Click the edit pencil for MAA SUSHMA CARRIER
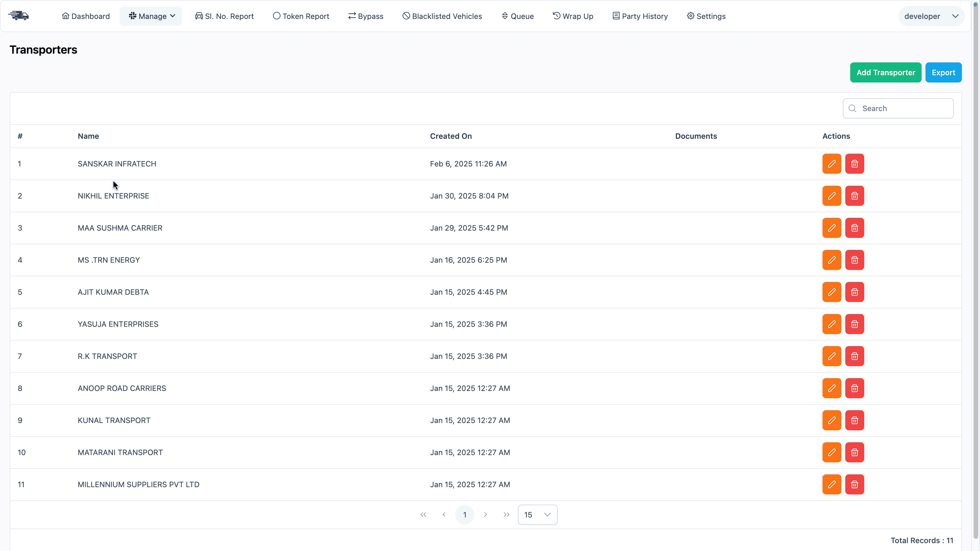 click(832, 228)
